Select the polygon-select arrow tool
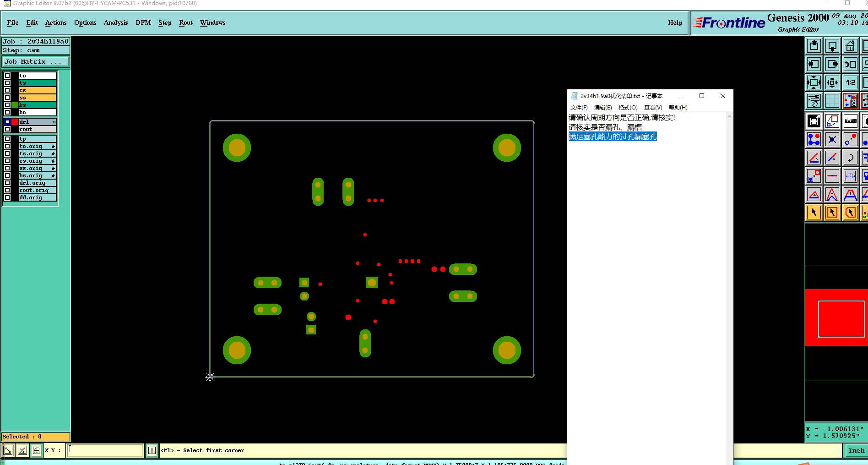868x465 pixels. click(851, 213)
